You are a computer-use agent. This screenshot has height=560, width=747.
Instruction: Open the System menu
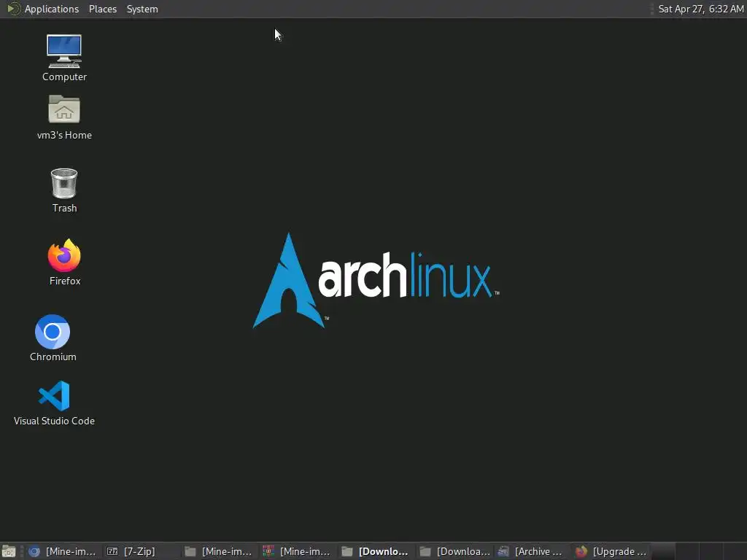142,9
